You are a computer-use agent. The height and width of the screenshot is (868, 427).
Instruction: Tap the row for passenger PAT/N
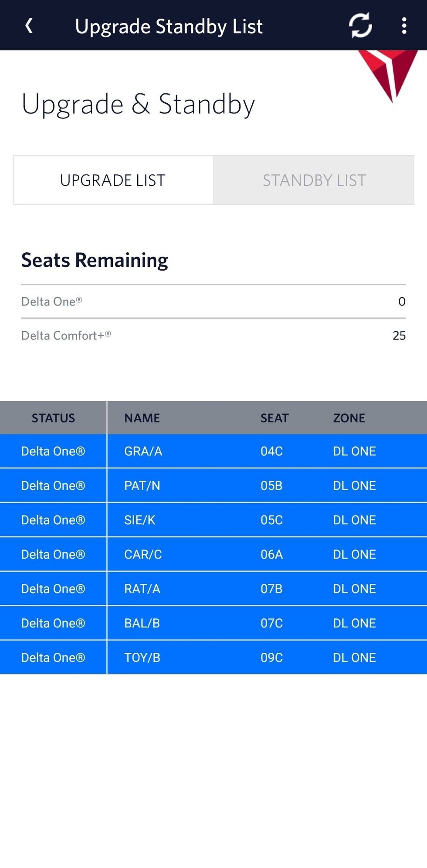click(x=142, y=485)
